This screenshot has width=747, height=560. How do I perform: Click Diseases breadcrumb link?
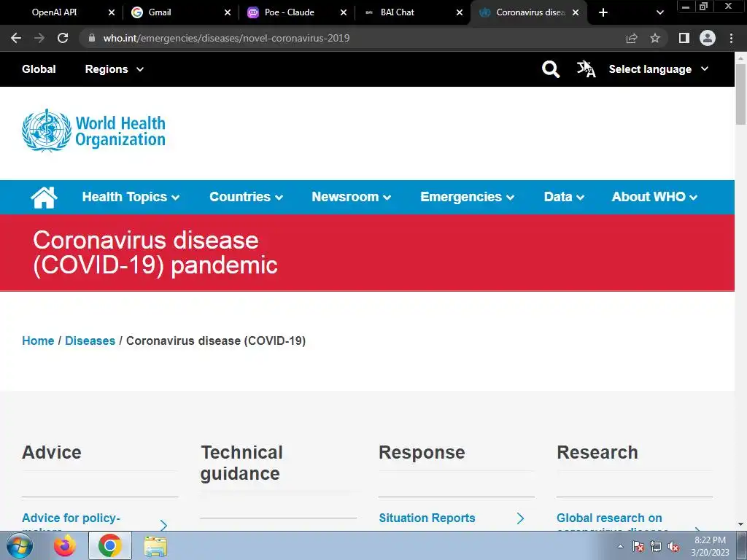pos(90,341)
